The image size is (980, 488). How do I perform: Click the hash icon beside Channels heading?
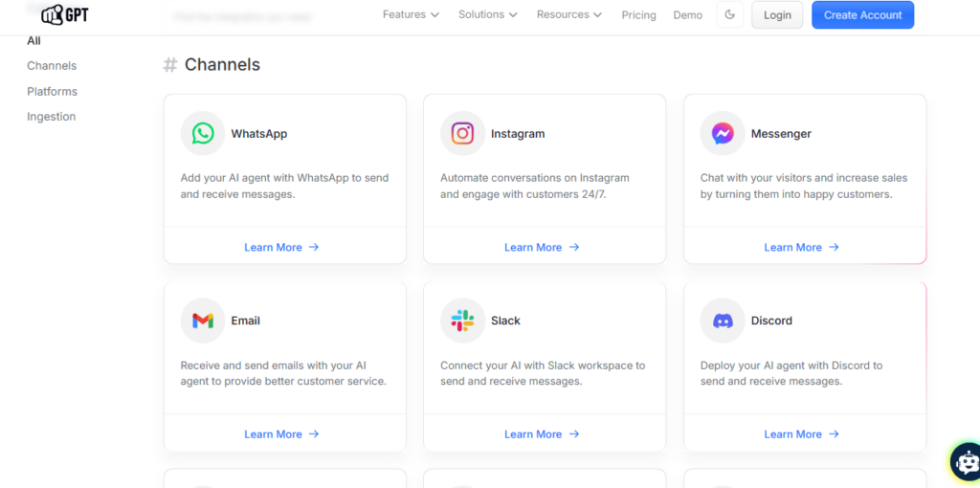pos(170,65)
